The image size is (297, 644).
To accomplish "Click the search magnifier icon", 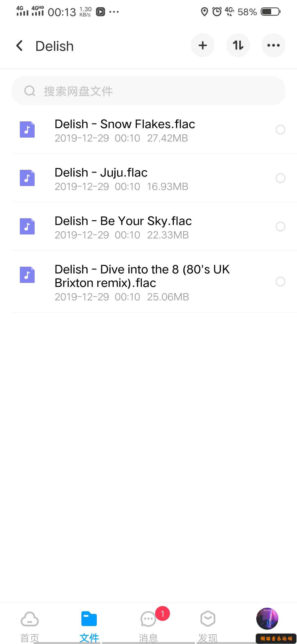I will pos(30,91).
